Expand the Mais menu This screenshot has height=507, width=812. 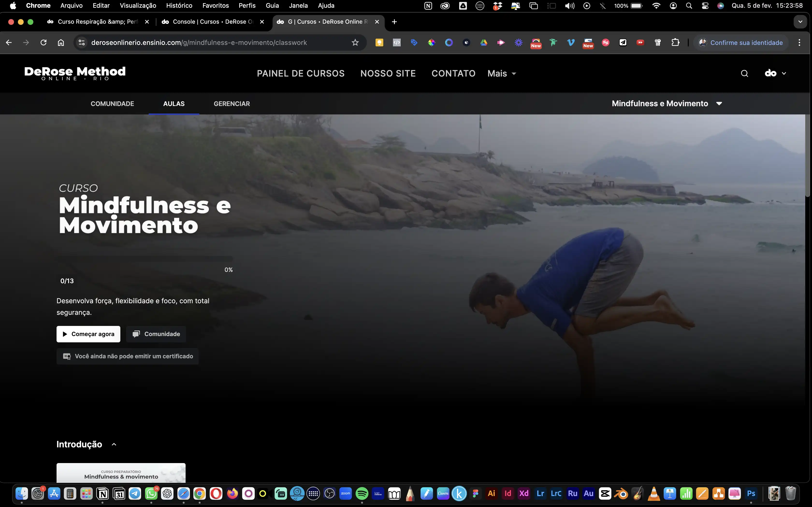tap(502, 73)
